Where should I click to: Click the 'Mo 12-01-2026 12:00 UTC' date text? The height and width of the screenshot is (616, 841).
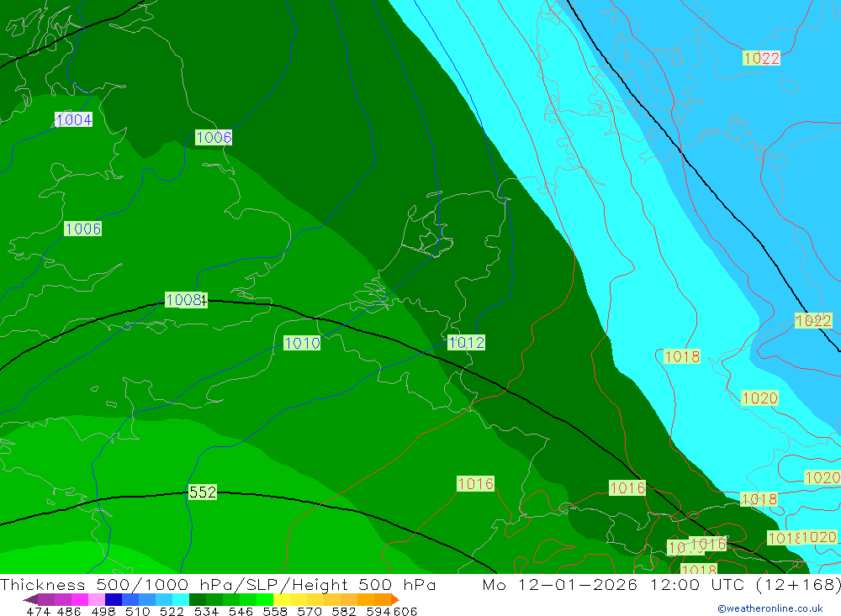pyautogui.click(x=616, y=584)
